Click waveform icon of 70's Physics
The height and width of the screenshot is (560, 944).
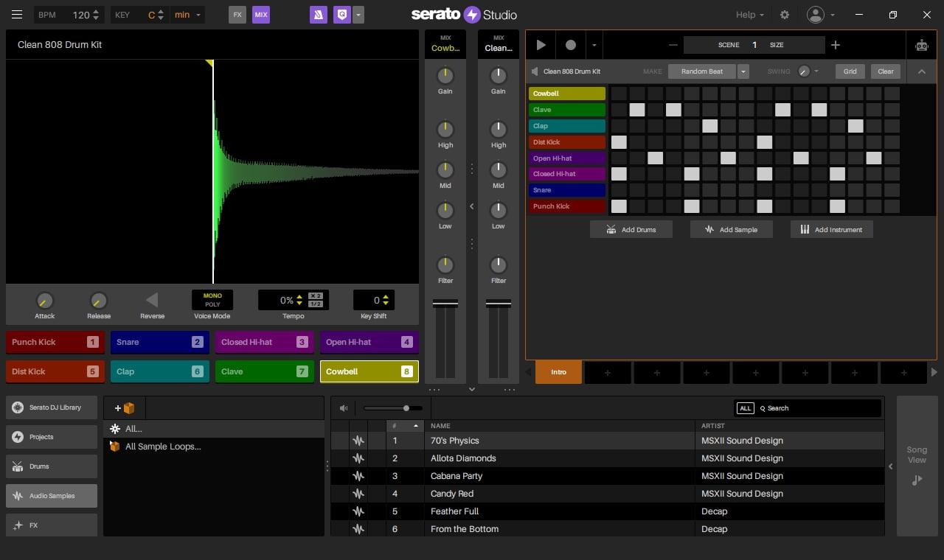pyautogui.click(x=358, y=441)
